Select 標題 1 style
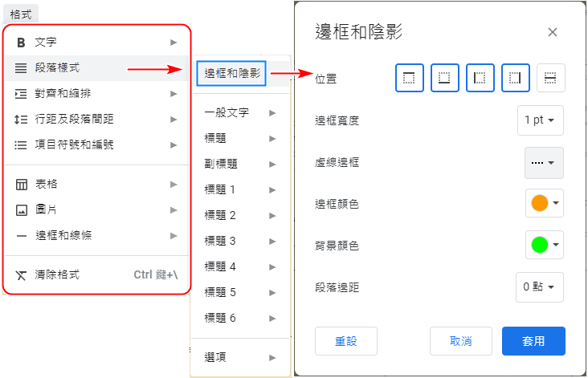The height and width of the screenshot is (378, 588). tap(240, 190)
